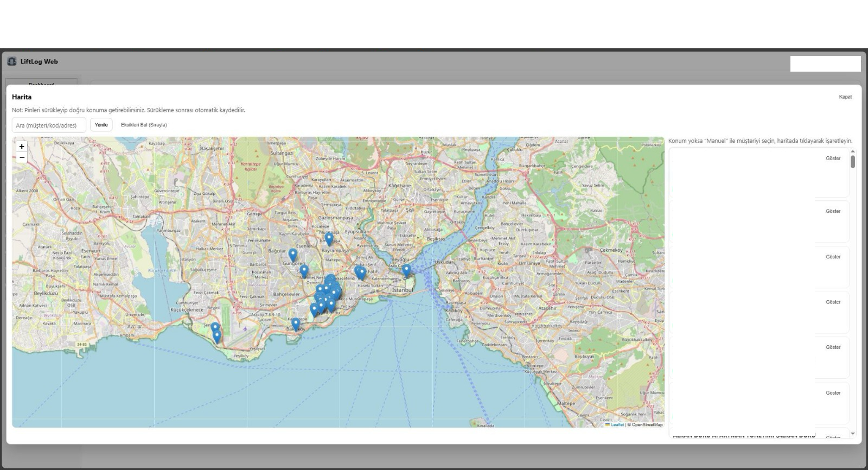
Task: Click the LiftLog Web logo icon
Action: click(12, 61)
